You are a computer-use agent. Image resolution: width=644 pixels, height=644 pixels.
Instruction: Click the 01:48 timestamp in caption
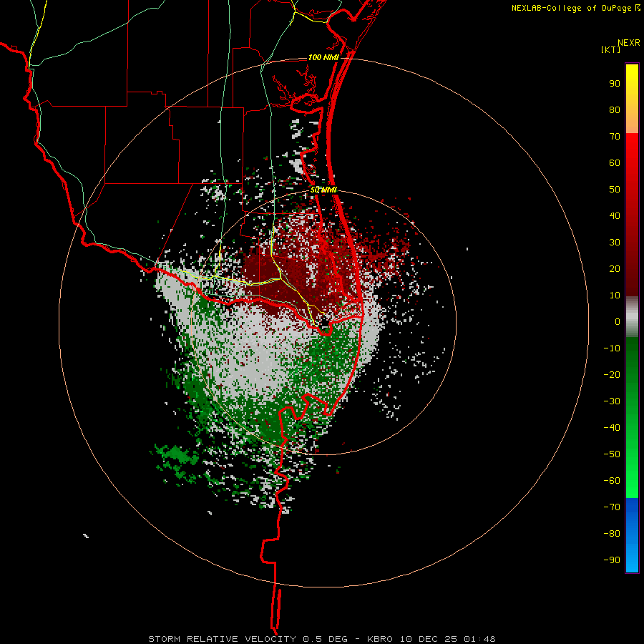pos(479,639)
